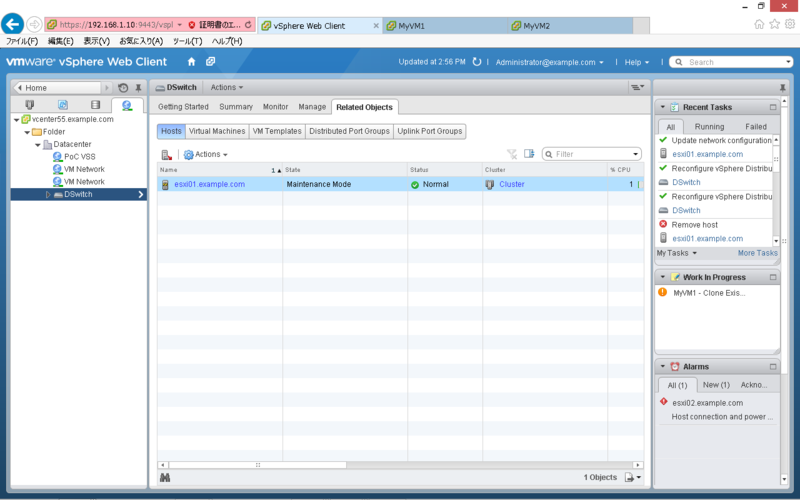800x500 pixels.
Task: Click the red alarm icon for esxi02.example.com
Action: pos(663,402)
